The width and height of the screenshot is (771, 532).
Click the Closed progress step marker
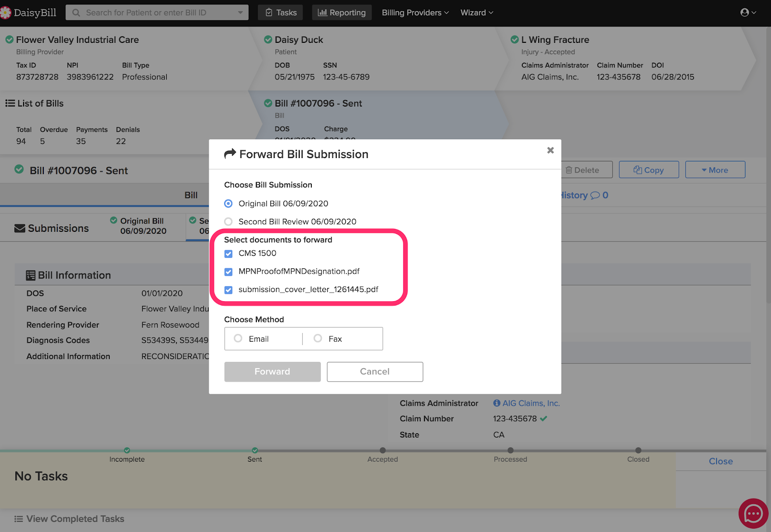[x=638, y=451]
